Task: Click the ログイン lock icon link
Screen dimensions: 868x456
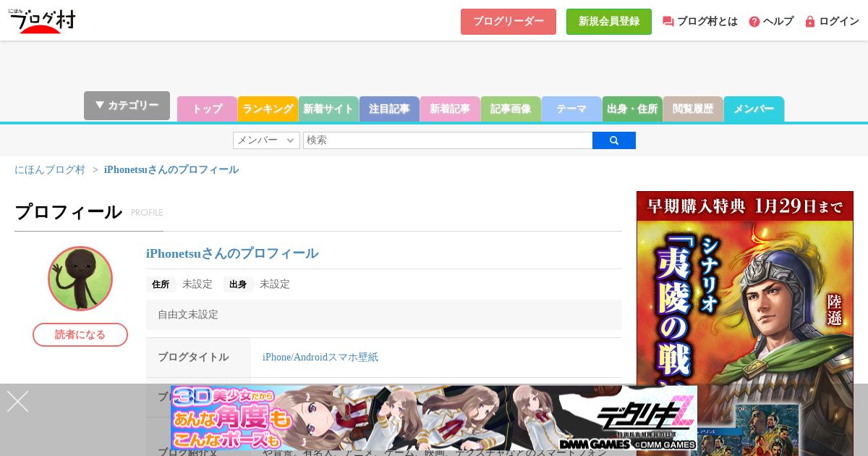Action: [832, 22]
